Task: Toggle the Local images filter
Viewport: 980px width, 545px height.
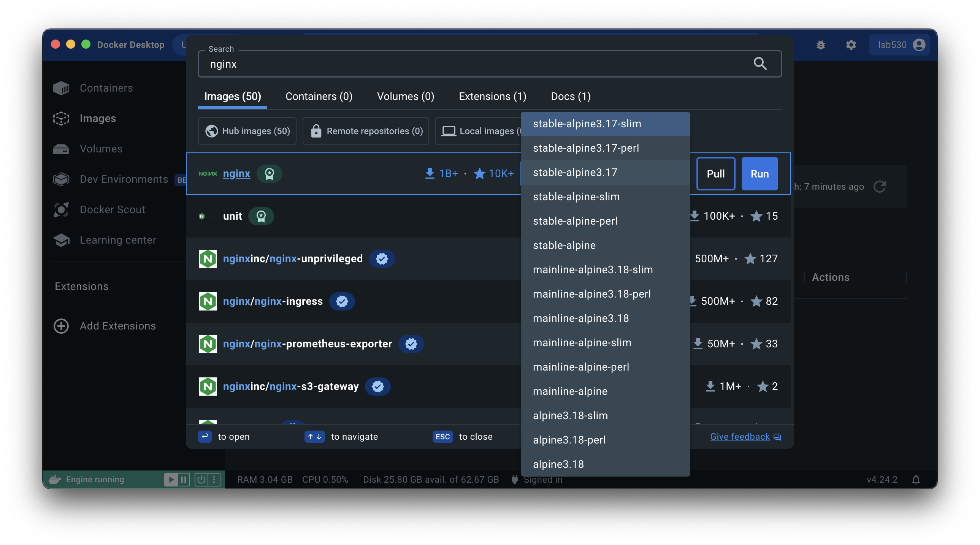Action: coord(479,131)
